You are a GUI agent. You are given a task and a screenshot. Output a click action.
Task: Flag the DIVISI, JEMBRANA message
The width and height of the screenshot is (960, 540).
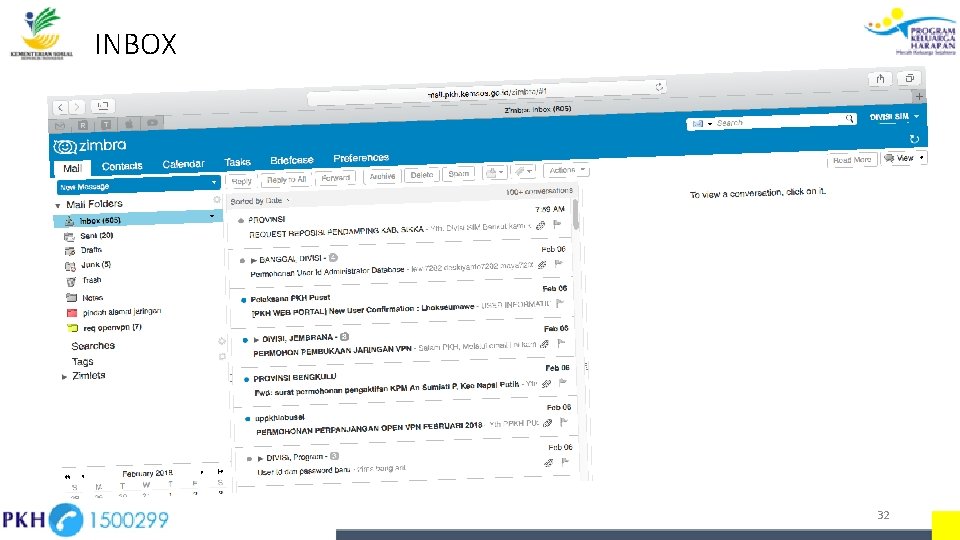click(x=561, y=343)
